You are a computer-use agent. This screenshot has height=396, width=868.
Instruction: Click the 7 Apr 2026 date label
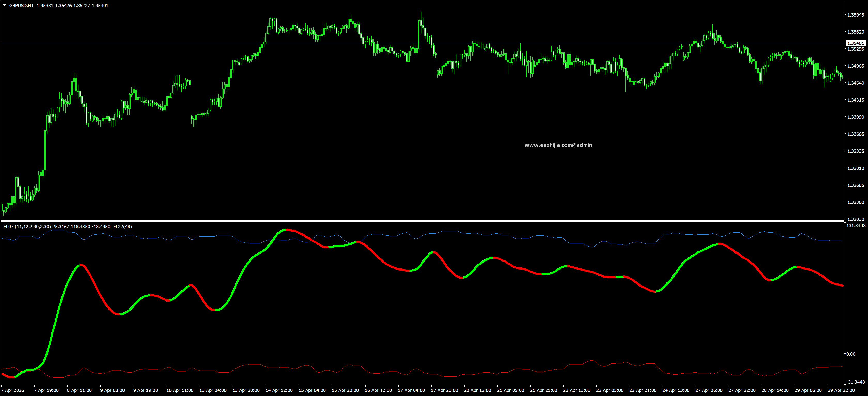point(13,390)
